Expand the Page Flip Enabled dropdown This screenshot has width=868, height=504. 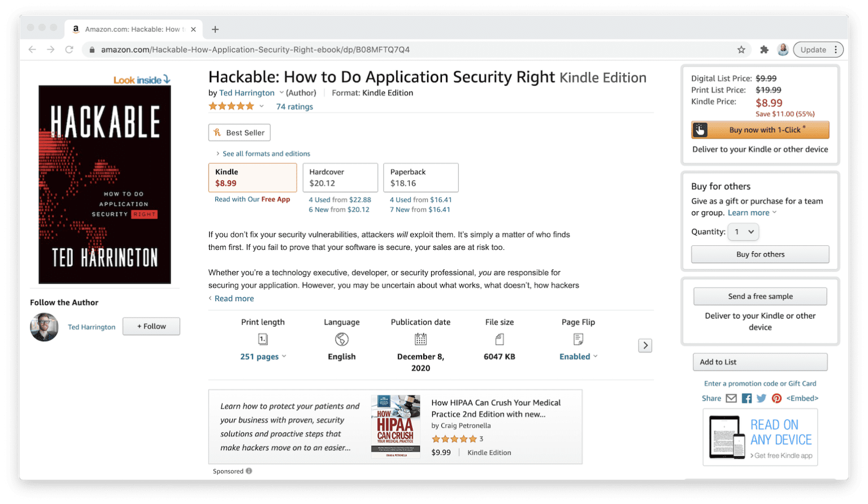578,356
